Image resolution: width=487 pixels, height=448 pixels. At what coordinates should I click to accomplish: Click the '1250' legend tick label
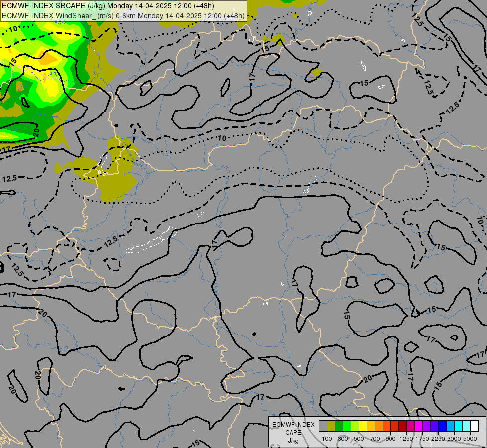click(406, 439)
